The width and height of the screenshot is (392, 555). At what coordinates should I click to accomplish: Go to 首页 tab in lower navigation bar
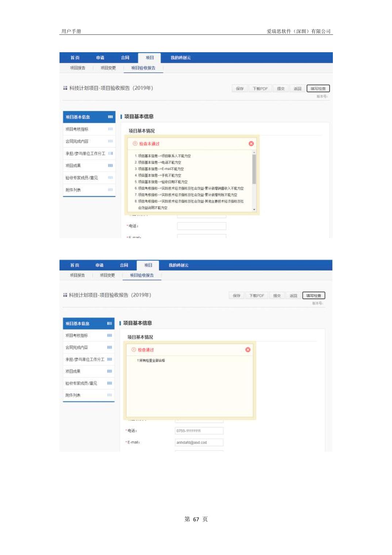tap(74, 265)
